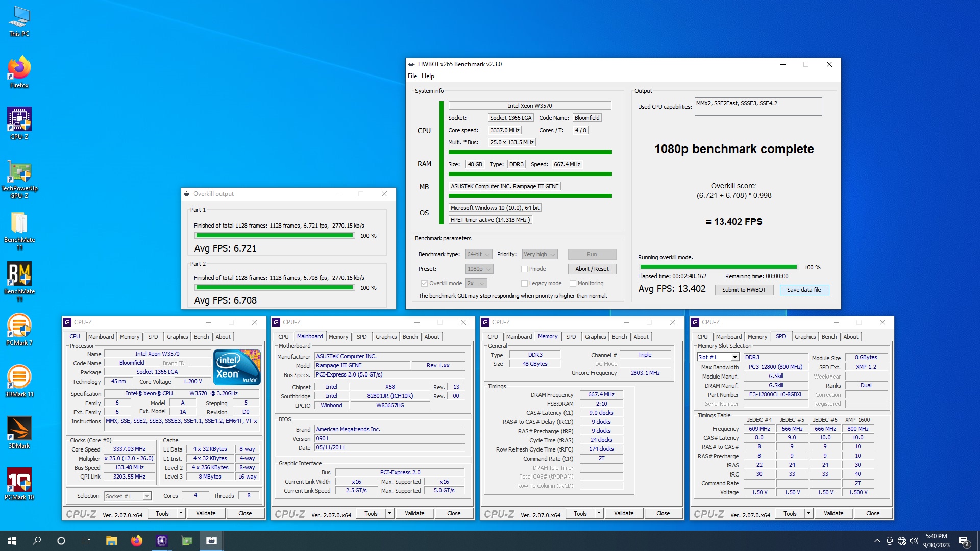
Task: Open the Windows Start menu
Action: coord(12,541)
